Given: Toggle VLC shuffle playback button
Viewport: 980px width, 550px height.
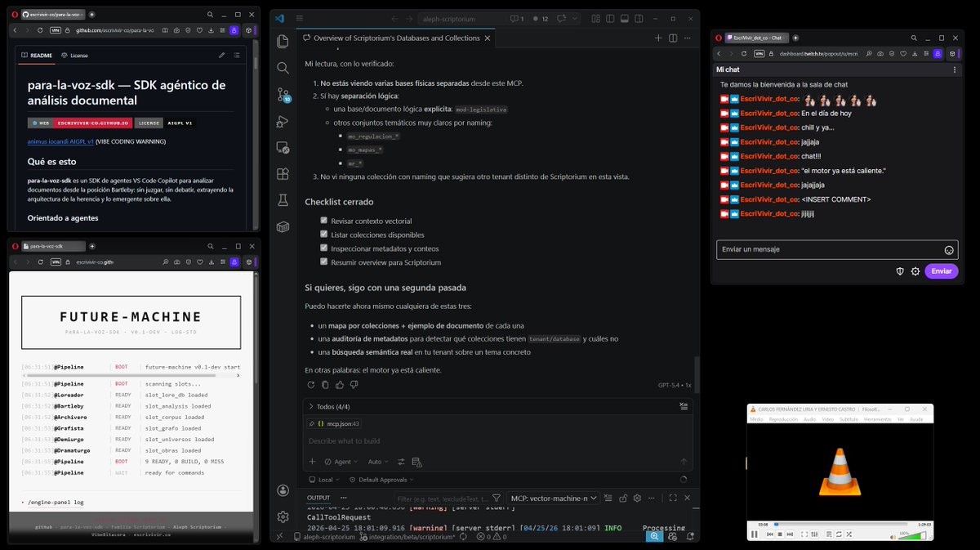Looking at the screenshot, I should (849, 534).
